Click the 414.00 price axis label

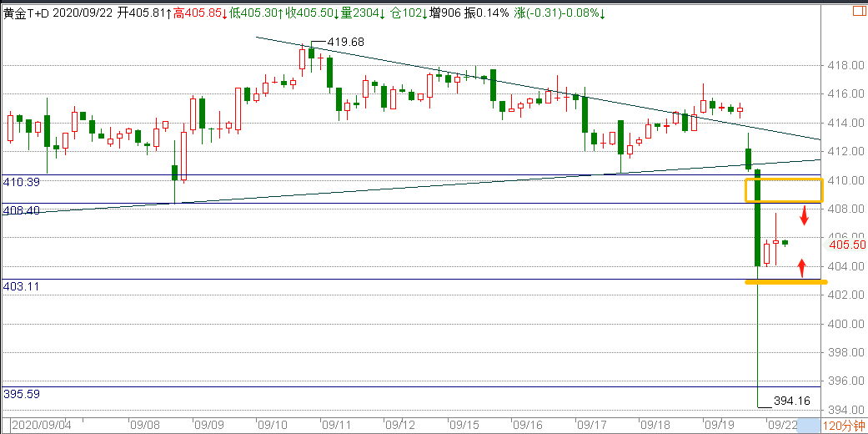coord(847,123)
